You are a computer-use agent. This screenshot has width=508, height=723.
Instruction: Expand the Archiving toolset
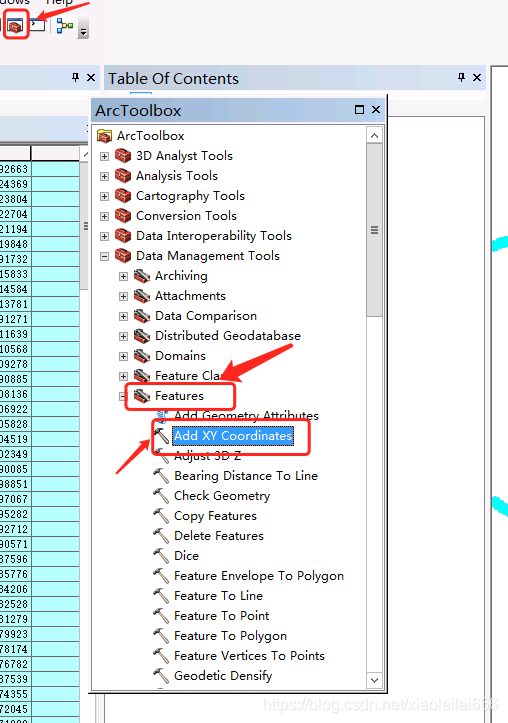click(x=123, y=276)
